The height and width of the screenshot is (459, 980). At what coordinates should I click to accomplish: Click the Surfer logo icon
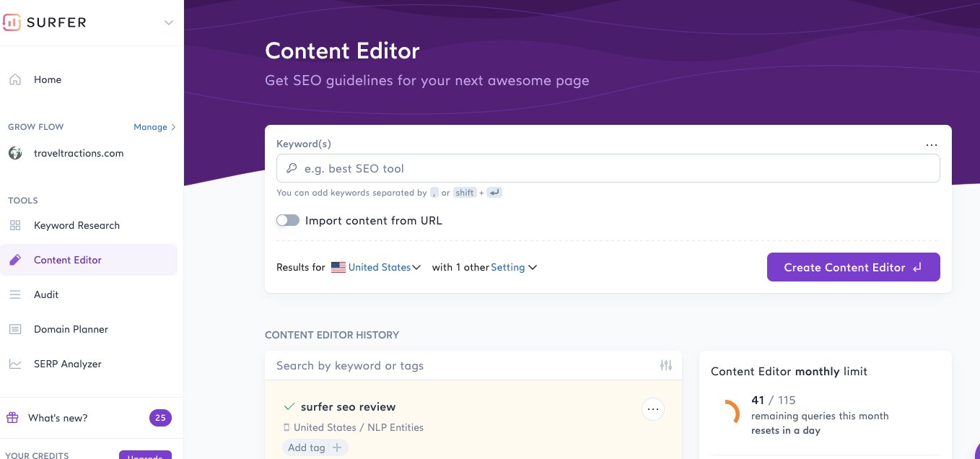click(x=11, y=22)
